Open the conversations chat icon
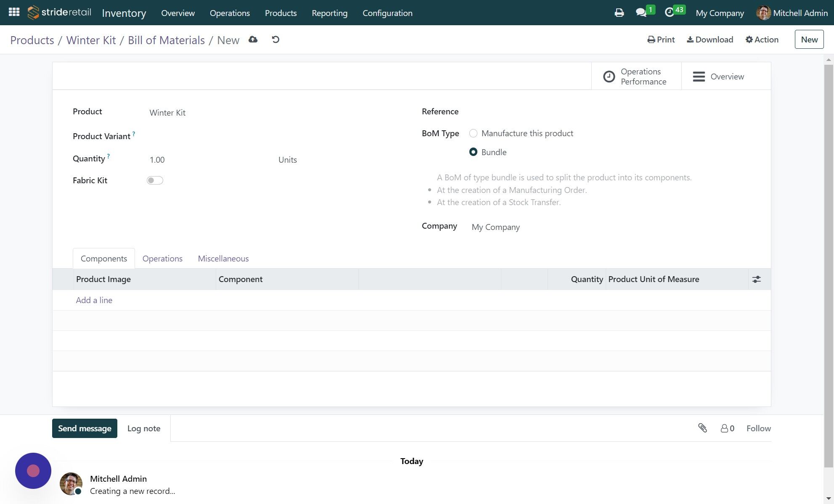Viewport: 834px width, 504px height. click(641, 13)
